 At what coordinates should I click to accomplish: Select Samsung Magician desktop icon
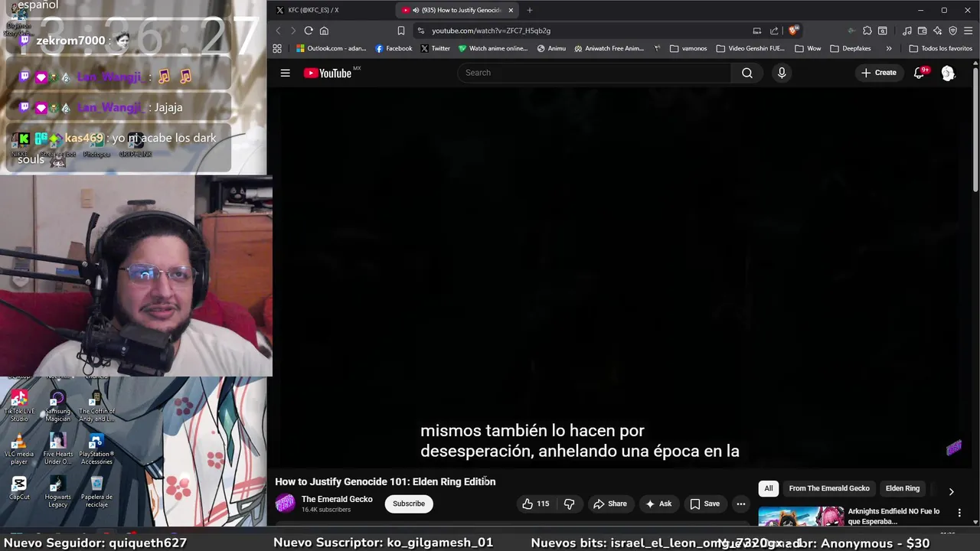pos(57,406)
